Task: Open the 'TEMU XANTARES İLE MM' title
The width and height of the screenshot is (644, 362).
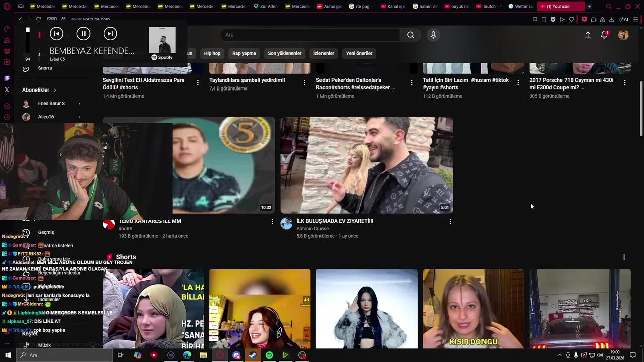Action: tap(150, 221)
